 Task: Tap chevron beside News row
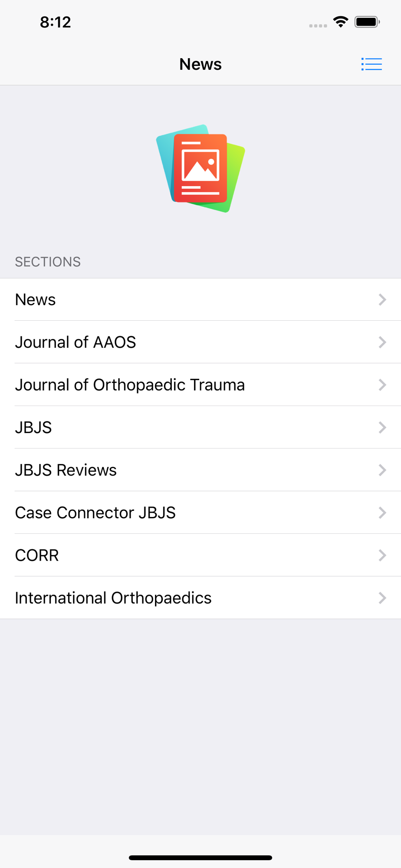tap(382, 299)
